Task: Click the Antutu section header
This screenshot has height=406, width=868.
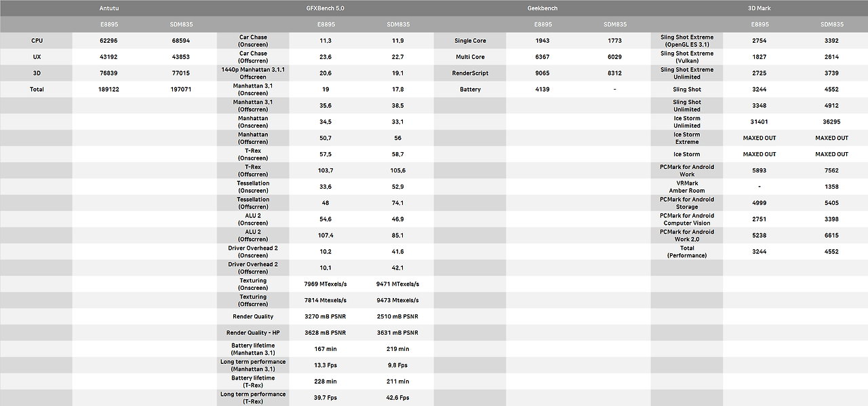Action: pyautogui.click(x=108, y=8)
